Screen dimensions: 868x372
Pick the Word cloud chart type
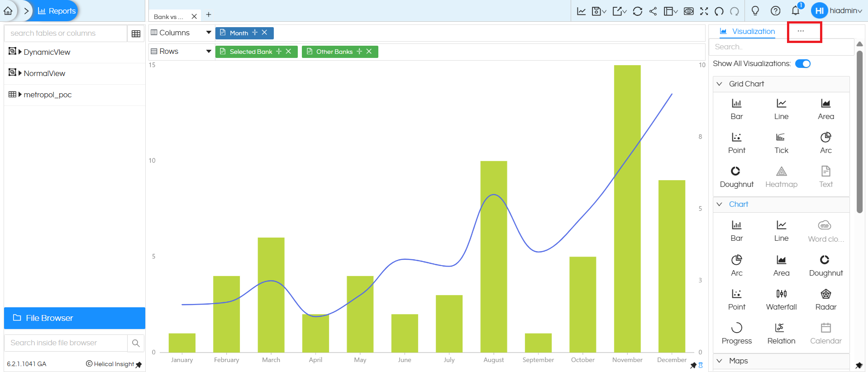[826, 231]
